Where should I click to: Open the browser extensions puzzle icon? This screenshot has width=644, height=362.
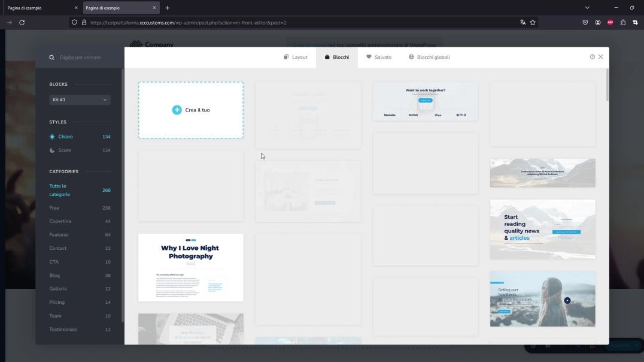click(x=622, y=23)
